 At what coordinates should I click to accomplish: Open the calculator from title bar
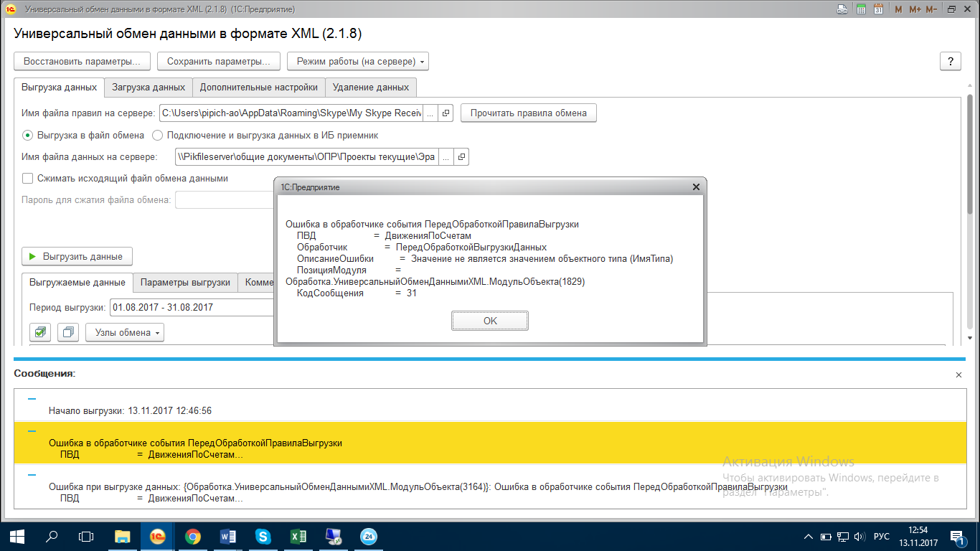[x=860, y=9]
